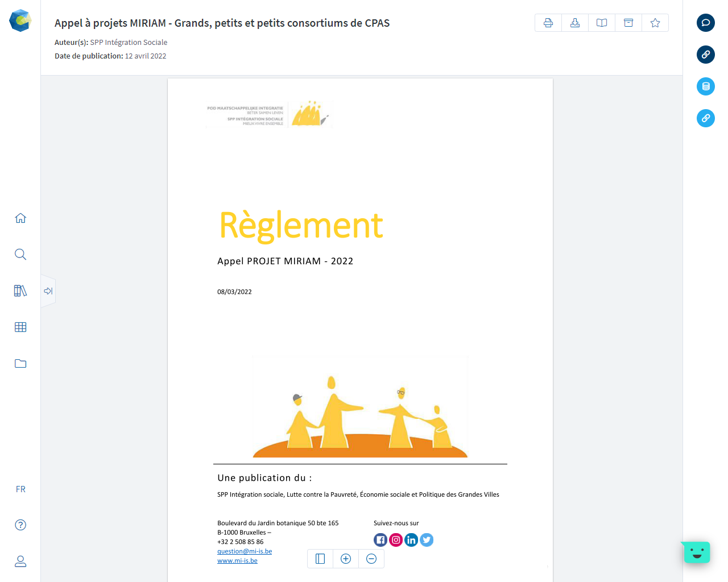Click 'Une publication du :' text
728x582 pixels.
point(264,478)
